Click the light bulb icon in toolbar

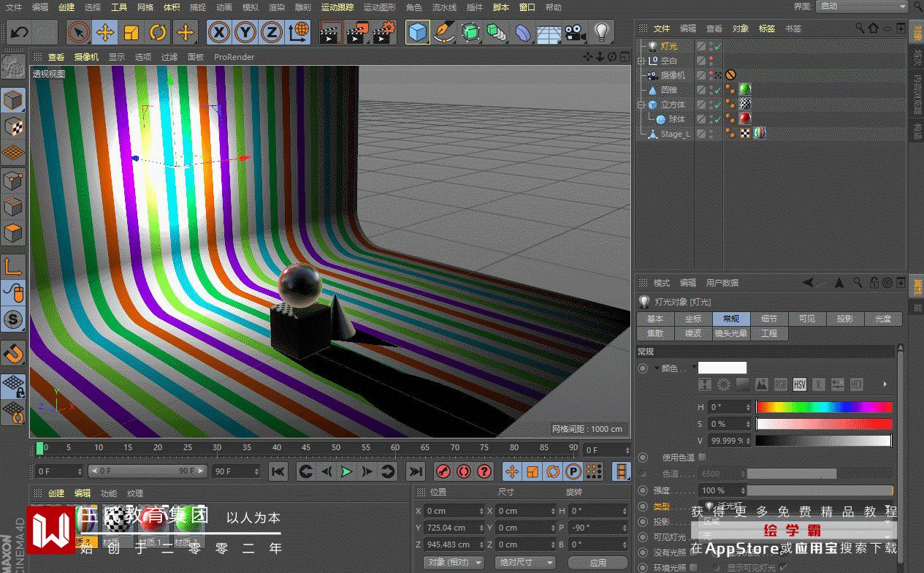coord(601,32)
